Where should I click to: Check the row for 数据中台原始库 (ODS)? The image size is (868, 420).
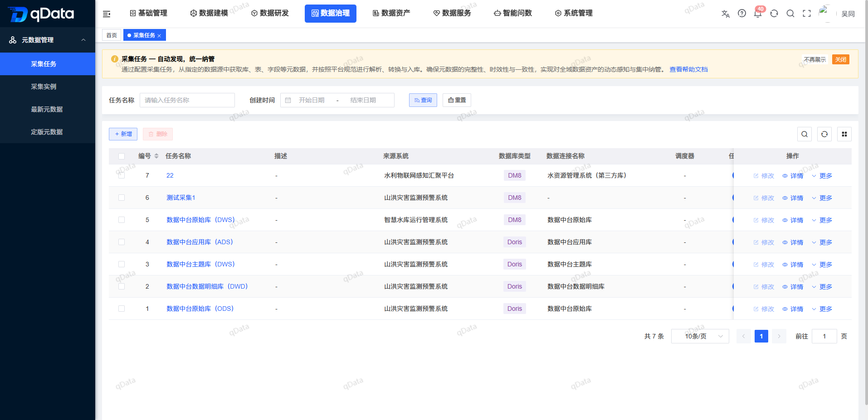click(122, 309)
